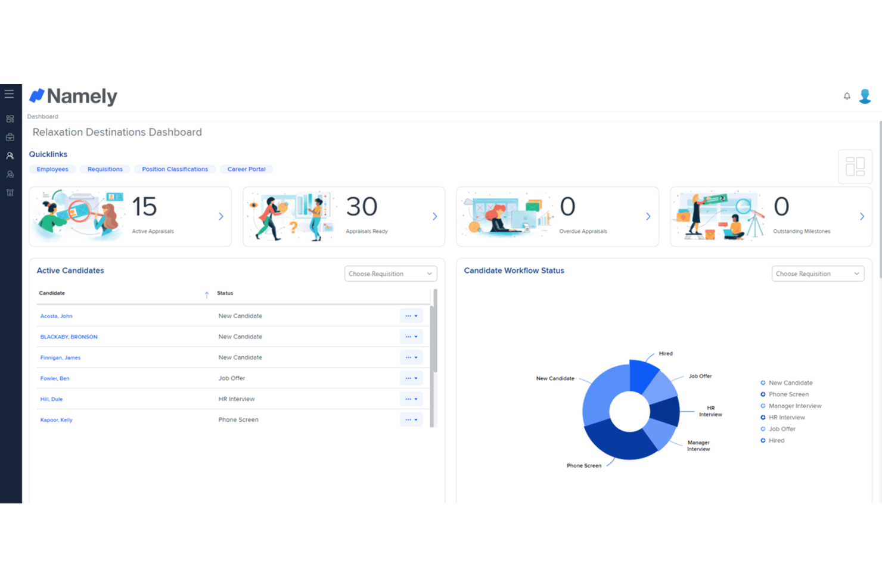Toggle the Phone Screen legend item
This screenshot has height=588, width=882.
tap(785, 394)
